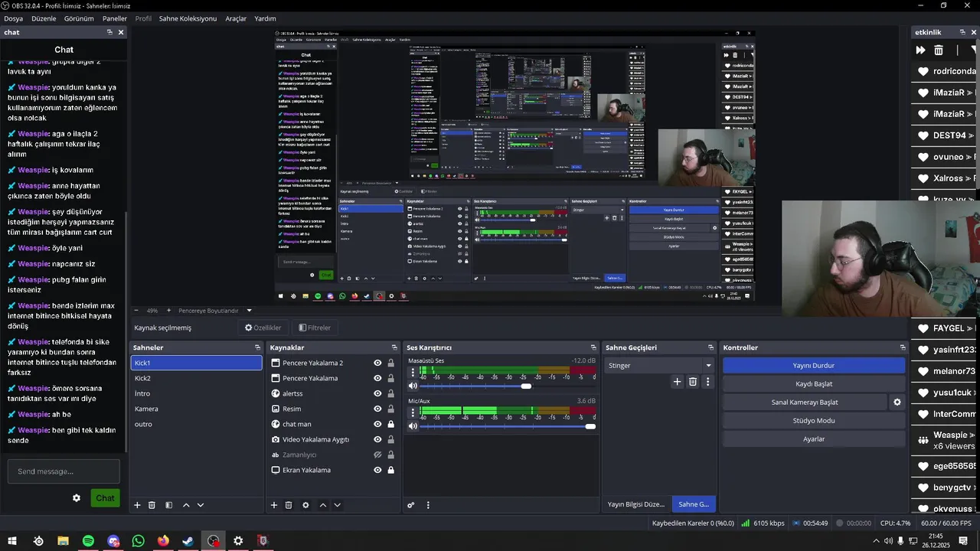The height and width of the screenshot is (551, 980).
Task: Click Sanal Kamerayı Başlat button
Action: (805, 403)
